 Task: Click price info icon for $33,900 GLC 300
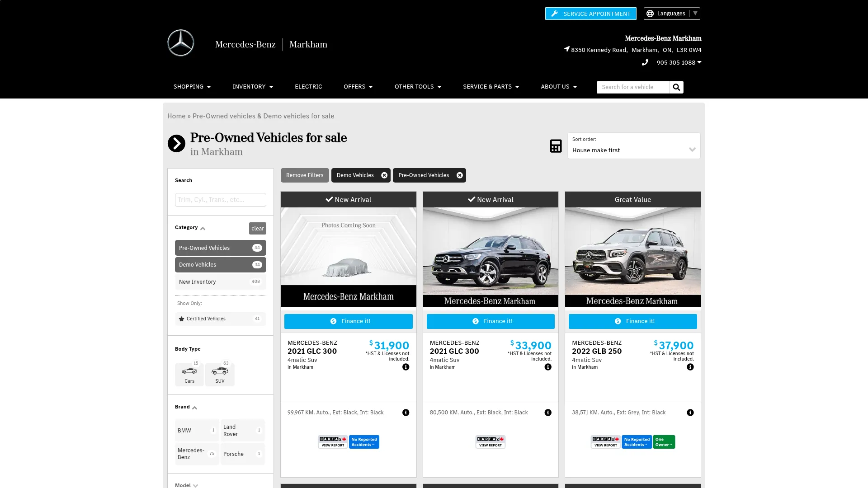[x=548, y=367]
